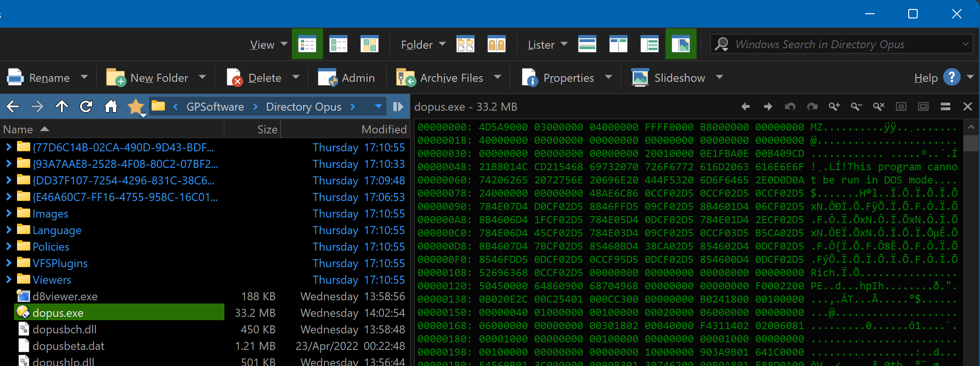Zoom in the viewer pane
Image resolution: width=980 pixels, height=366 pixels.
(834, 106)
